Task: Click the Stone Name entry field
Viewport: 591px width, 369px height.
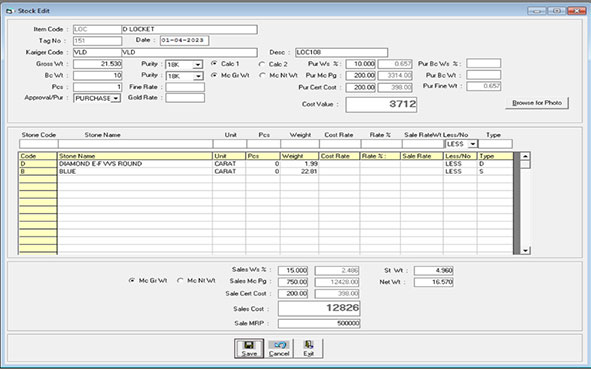Action: pyautogui.click(x=135, y=144)
